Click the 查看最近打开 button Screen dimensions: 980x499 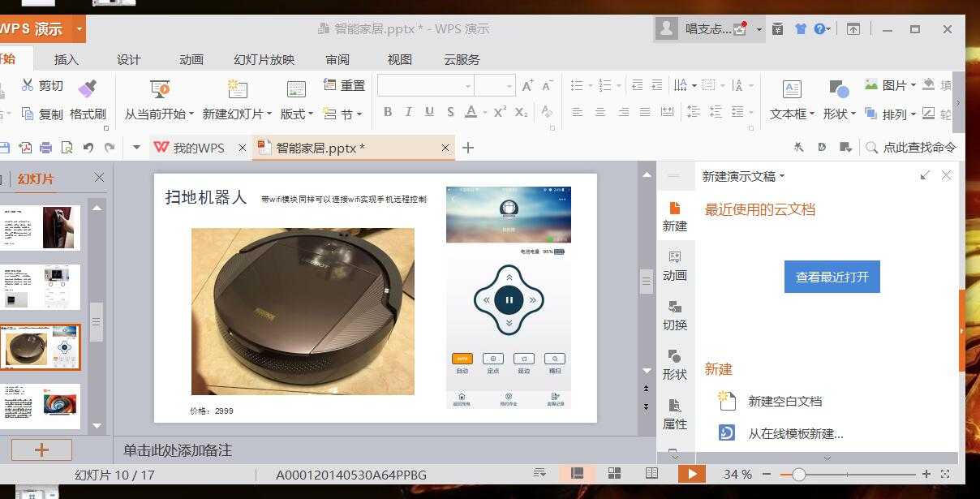point(832,277)
